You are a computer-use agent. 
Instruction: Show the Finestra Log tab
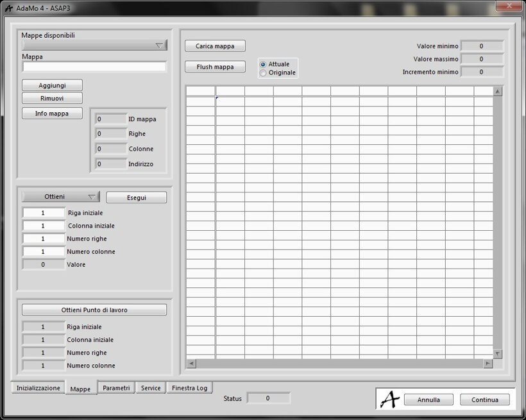click(x=189, y=388)
